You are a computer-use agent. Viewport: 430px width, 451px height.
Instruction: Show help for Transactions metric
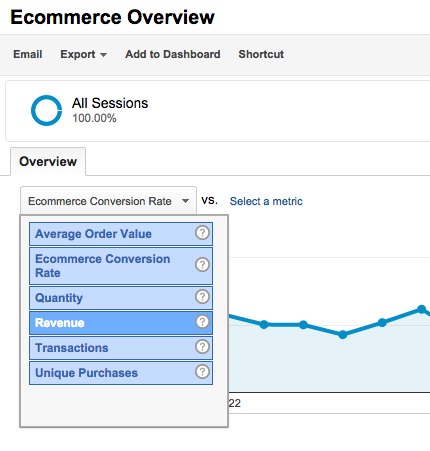pyautogui.click(x=202, y=347)
